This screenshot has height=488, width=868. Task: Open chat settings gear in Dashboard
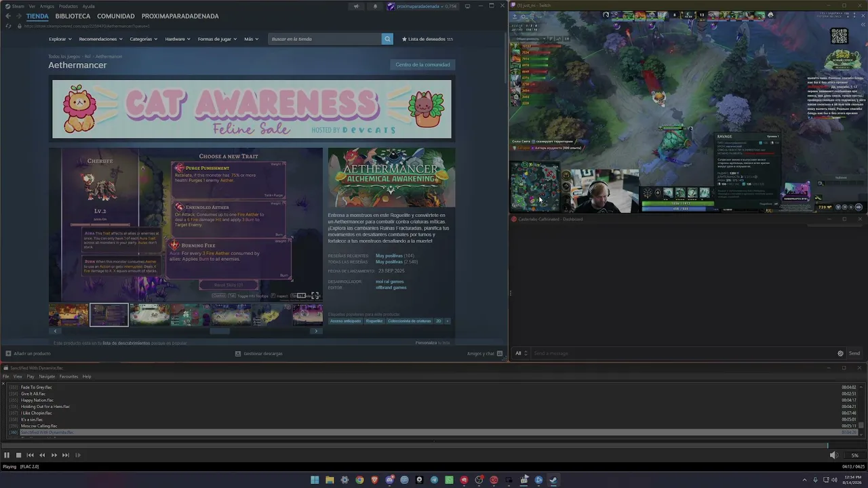pyautogui.click(x=840, y=353)
